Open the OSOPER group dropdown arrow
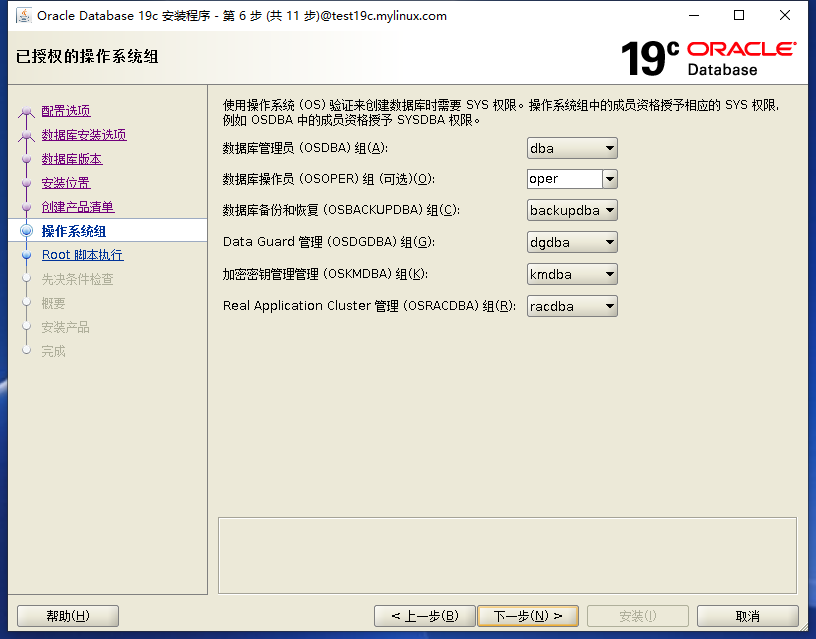The width and height of the screenshot is (816, 639). (610, 179)
